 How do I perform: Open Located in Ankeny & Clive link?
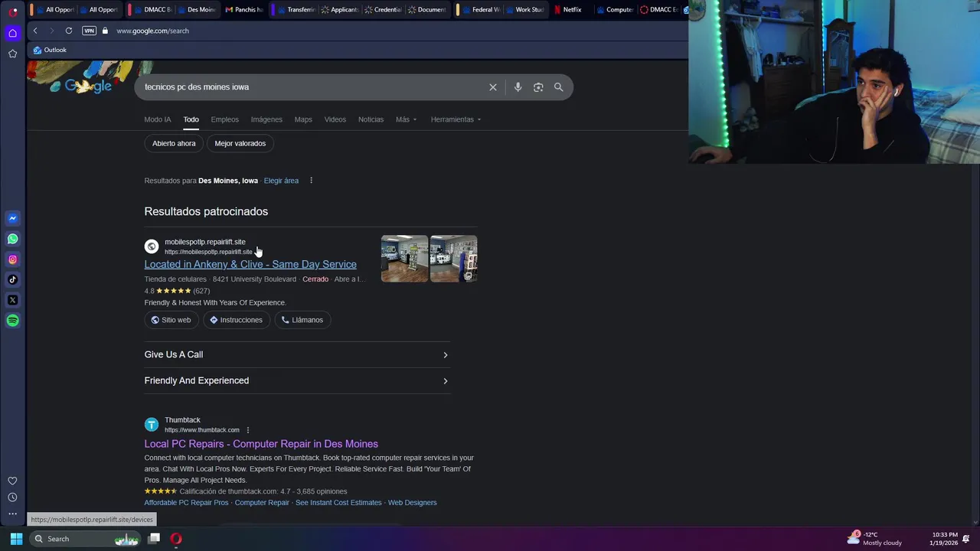pos(250,264)
